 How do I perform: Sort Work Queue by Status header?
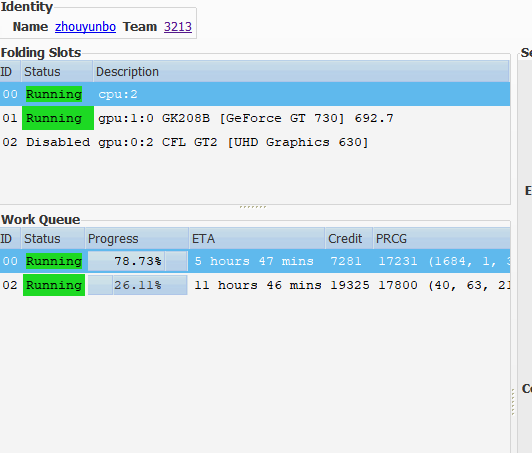53,239
